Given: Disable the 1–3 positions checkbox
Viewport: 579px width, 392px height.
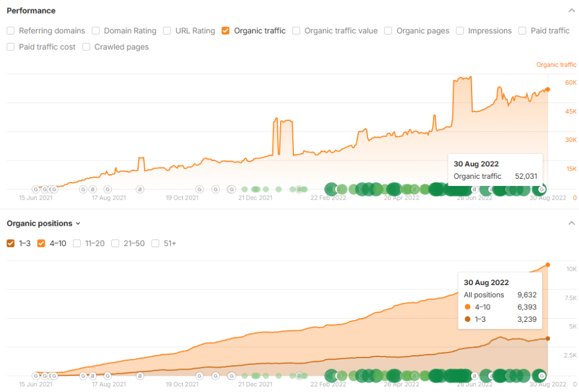Looking at the screenshot, I should (x=11, y=243).
